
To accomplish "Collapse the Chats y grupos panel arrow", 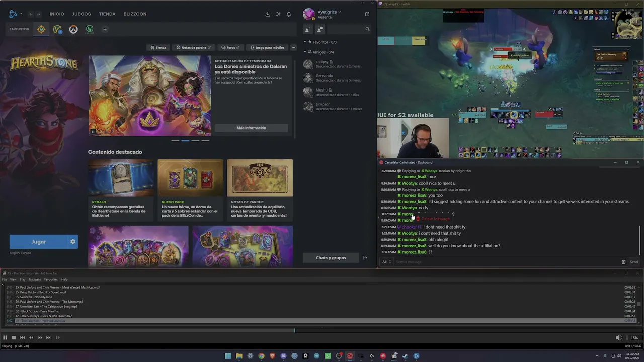I will click(x=365, y=258).
